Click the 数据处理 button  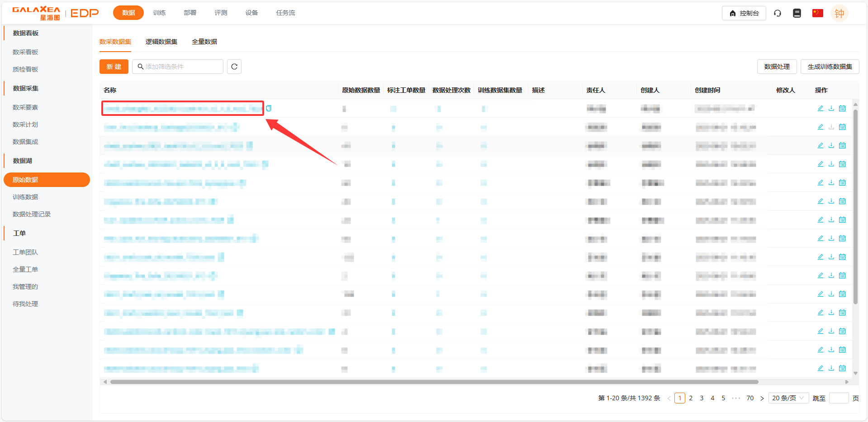[x=777, y=67]
